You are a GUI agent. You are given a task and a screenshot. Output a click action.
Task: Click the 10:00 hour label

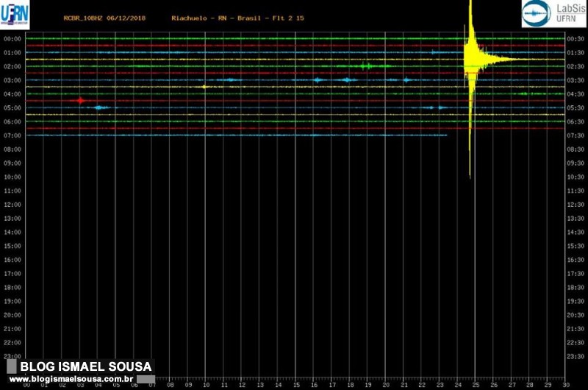[12, 177]
